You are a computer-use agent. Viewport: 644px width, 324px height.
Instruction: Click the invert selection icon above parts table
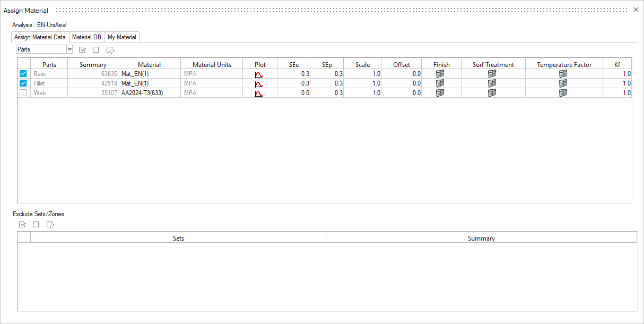pyautogui.click(x=110, y=50)
